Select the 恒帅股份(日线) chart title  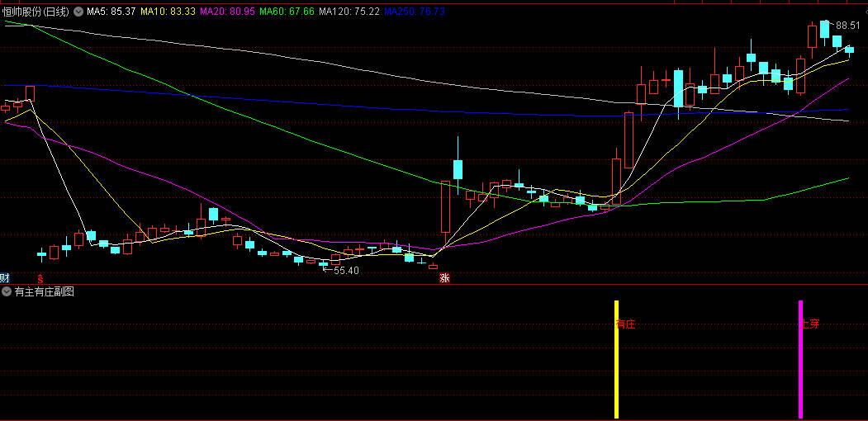36,11
